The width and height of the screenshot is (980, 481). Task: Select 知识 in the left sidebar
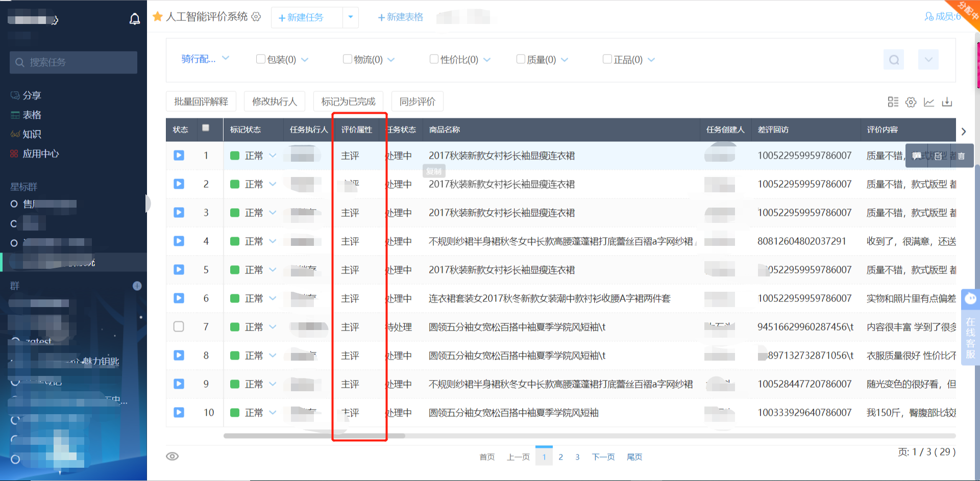pos(32,134)
